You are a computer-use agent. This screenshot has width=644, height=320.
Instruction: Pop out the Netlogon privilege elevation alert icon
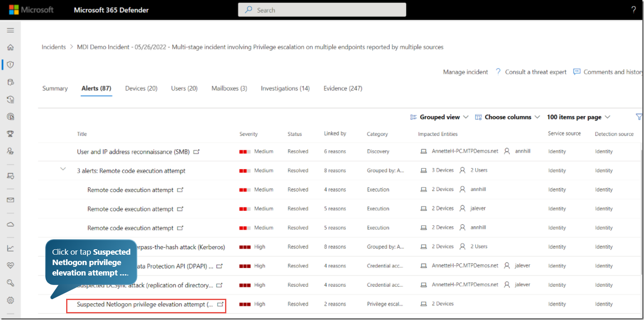220,304
